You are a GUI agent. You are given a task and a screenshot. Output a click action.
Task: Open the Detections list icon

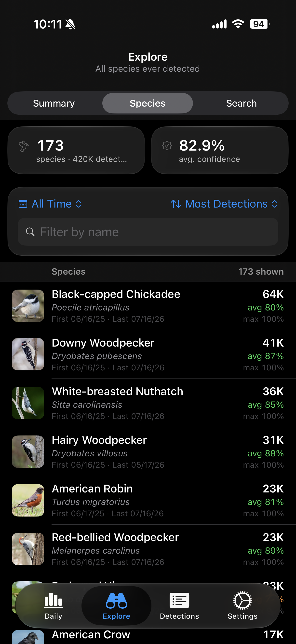(x=179, y=600)
